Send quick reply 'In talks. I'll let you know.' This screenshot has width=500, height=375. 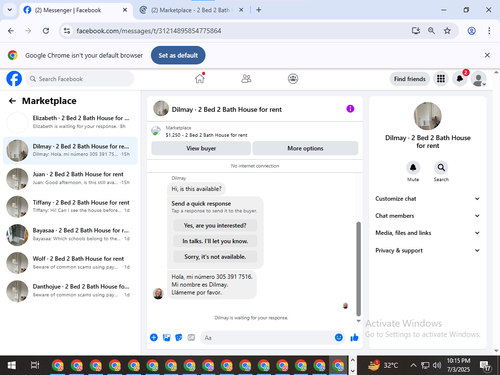coord(215,241)
